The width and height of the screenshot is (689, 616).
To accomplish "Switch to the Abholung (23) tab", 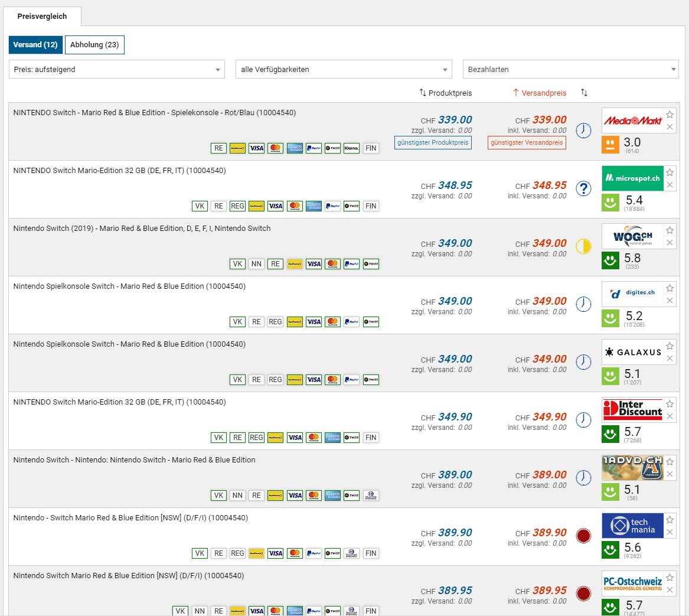I will [94, 45].
